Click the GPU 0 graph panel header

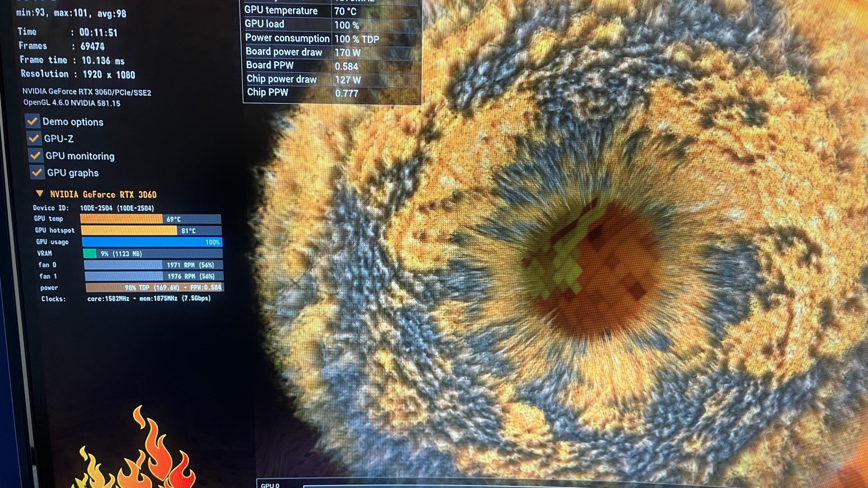[x=270, y=485]
